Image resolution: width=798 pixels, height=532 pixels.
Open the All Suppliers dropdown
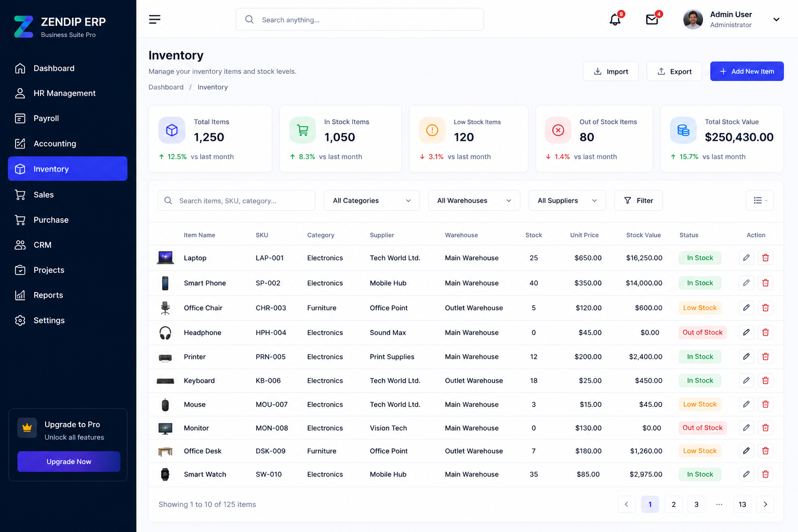point(567,201)
